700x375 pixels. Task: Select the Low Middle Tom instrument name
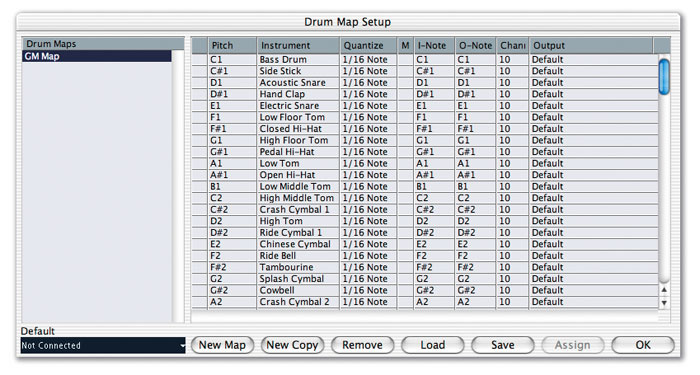[298, 187]
